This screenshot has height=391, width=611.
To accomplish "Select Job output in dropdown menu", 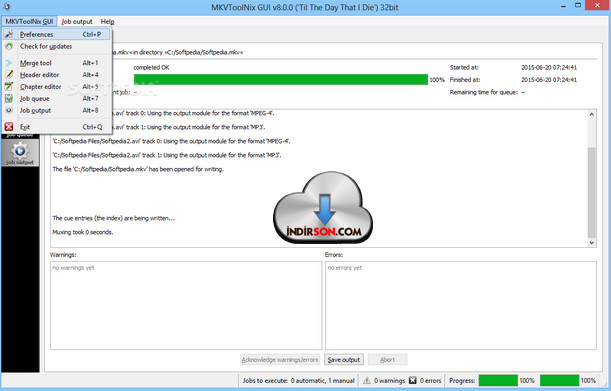I will pyautogui.click(x=57, y=110).
